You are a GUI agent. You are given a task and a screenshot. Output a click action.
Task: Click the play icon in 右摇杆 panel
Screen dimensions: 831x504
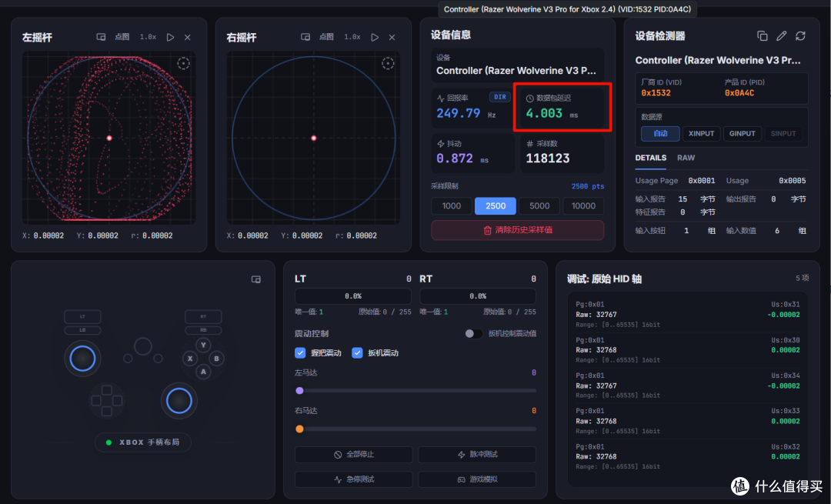coord(375,37)
